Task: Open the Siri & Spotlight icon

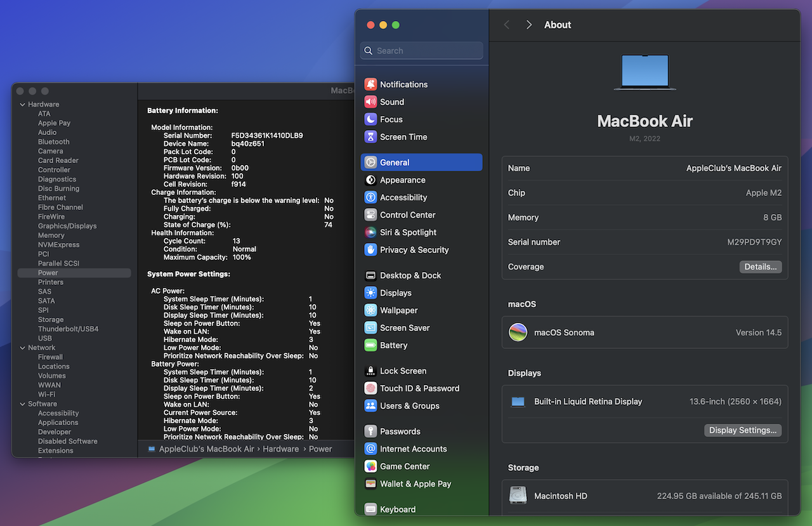Action: 370,232
